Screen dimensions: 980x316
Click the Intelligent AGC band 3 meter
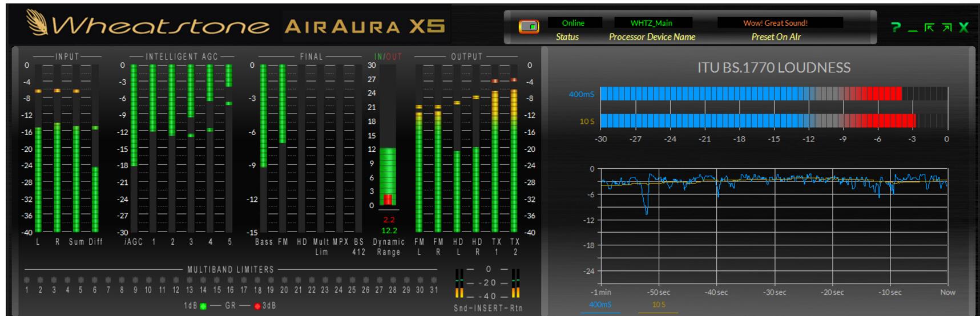191,148
